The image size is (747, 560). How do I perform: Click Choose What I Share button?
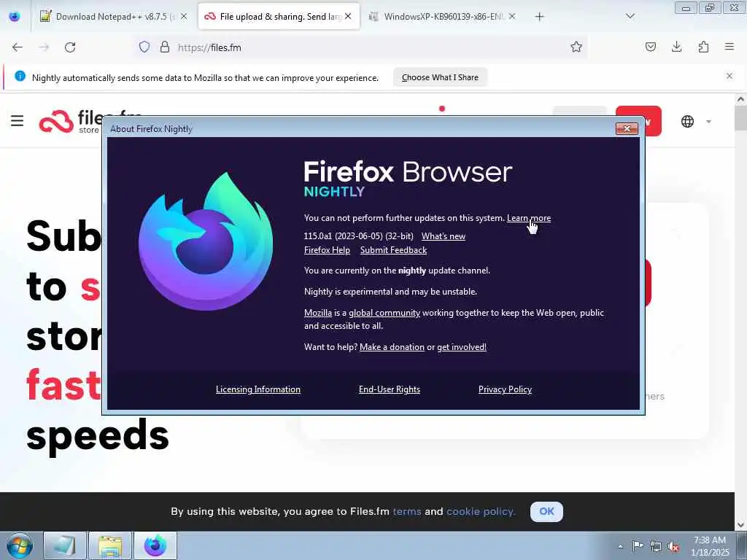[440, 77]
